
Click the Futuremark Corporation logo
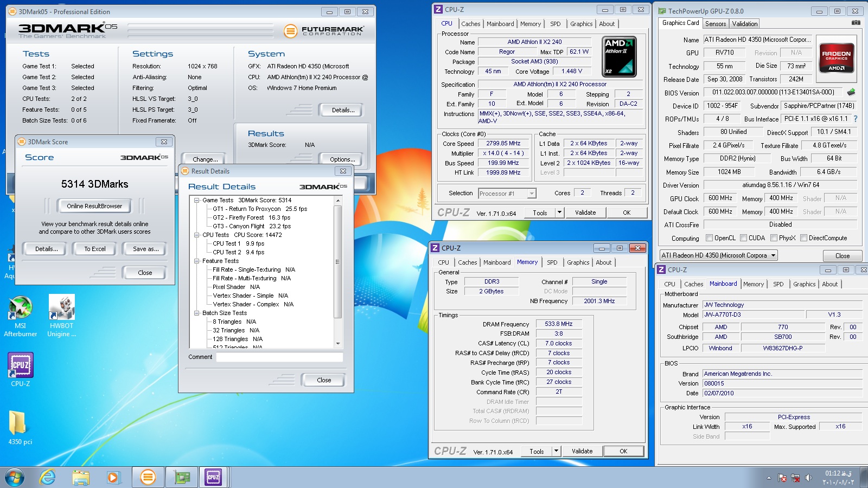click(324, 31)
